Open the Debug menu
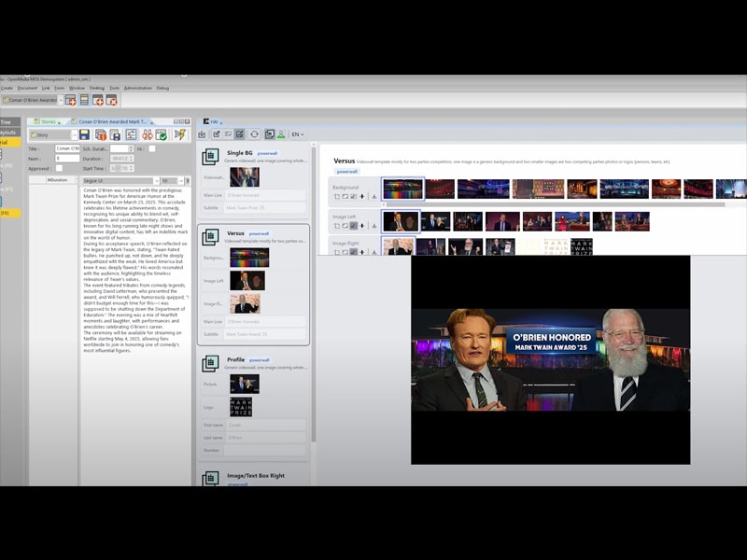Image resolution: width=747 pixels, height=560 pixels. [x=162, y=88]
